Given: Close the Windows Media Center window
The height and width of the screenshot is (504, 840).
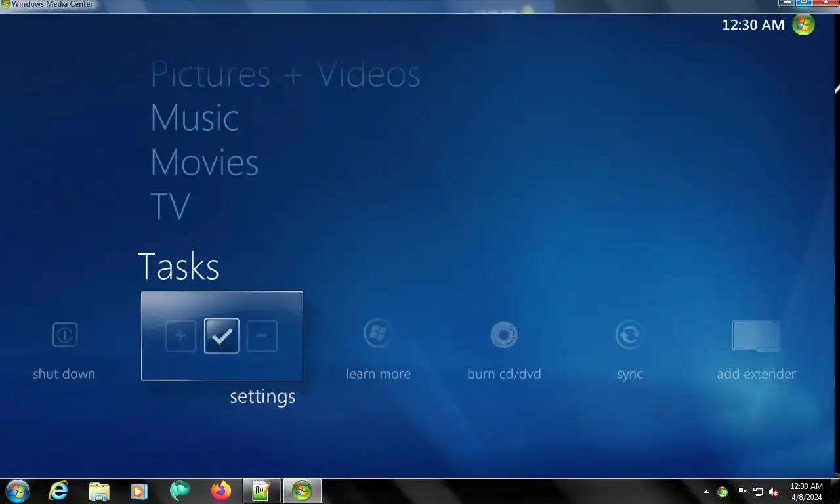Looking at the screenshot, I should [x=825, y=3].
